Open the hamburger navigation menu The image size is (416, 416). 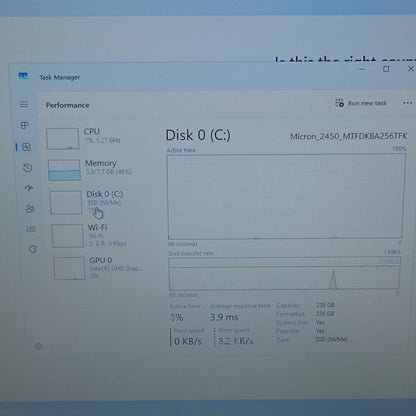24,104
